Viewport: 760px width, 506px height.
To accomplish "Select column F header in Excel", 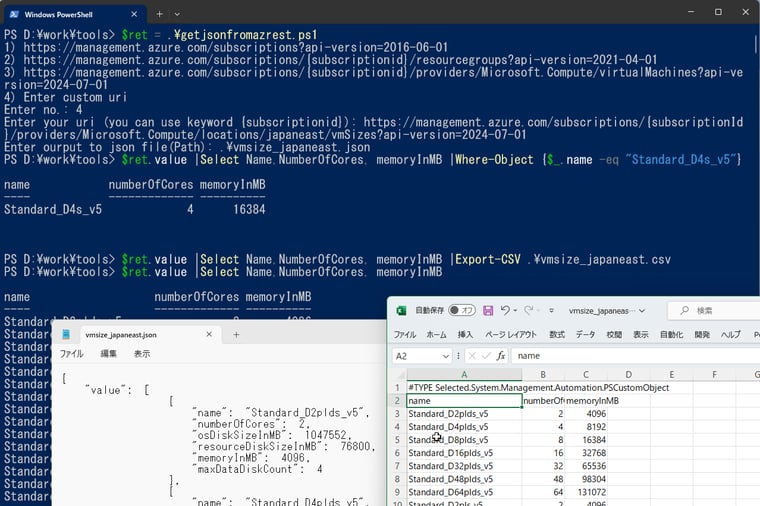I will tap(714, 375).
